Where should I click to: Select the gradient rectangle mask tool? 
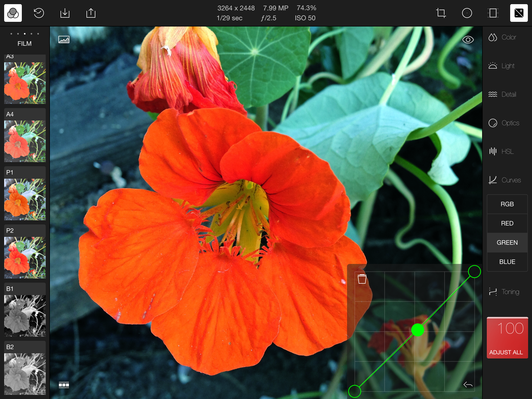493,13
